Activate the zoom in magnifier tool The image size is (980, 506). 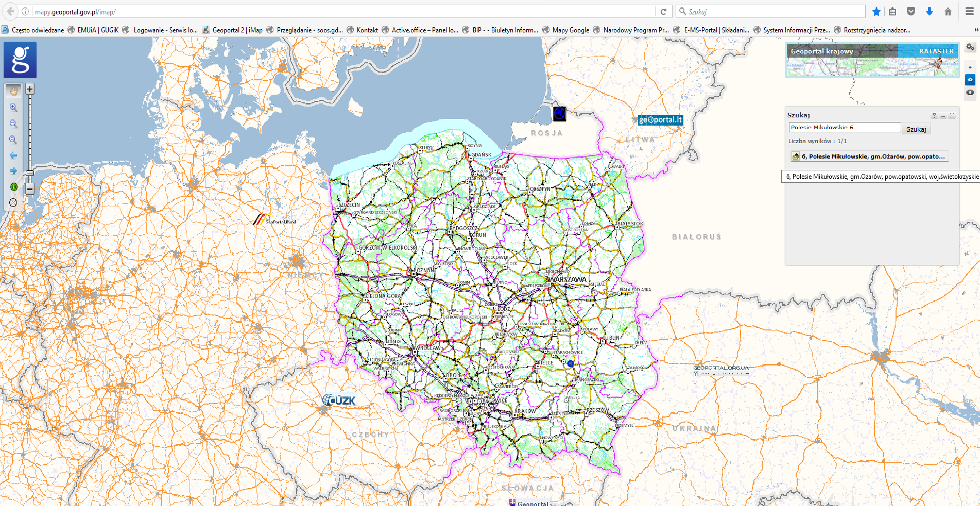[x=13, y=108]
